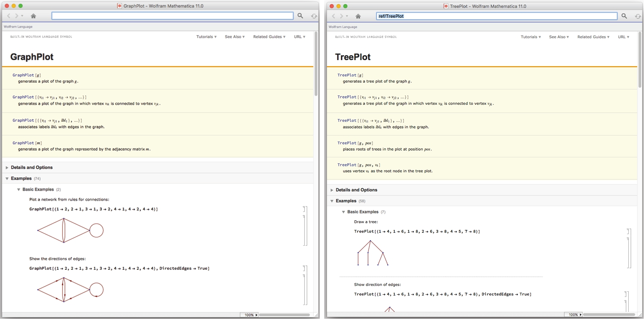Reload page in GraphPlot window
The width and height of the screenshot is (644, 319).
tap(314, 16)
